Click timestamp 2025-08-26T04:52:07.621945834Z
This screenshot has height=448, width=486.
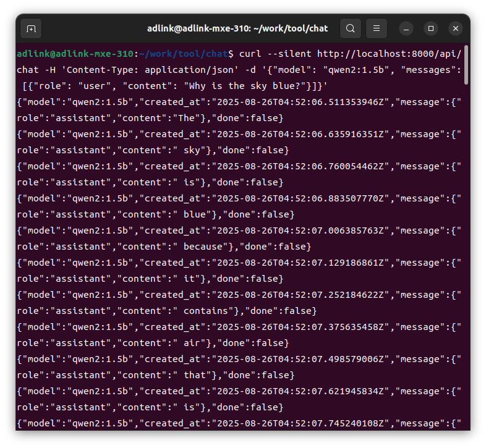pos(300,392)
